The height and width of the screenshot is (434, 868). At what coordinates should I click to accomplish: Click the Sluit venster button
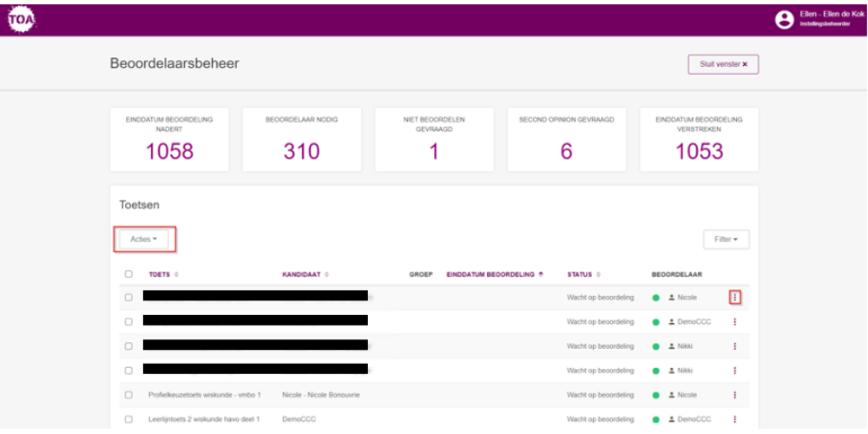click(723, 64)
